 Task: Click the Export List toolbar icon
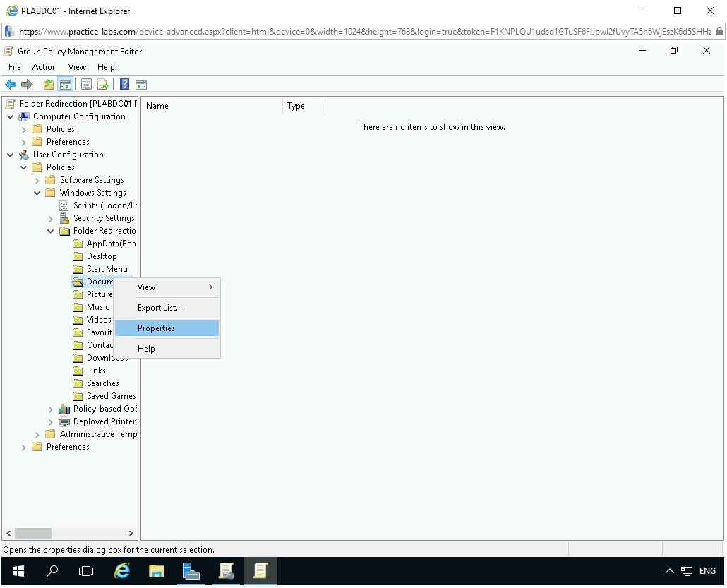103,85
